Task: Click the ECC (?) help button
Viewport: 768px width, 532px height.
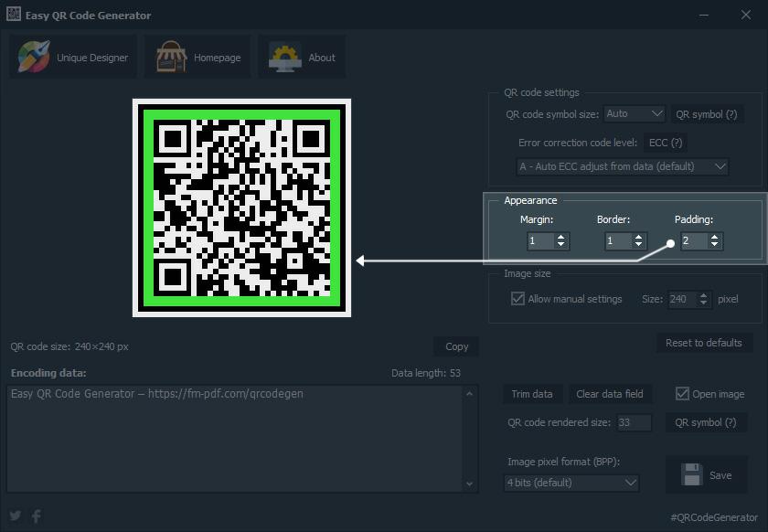Action: pyautogui.click(x=666, y=143)
